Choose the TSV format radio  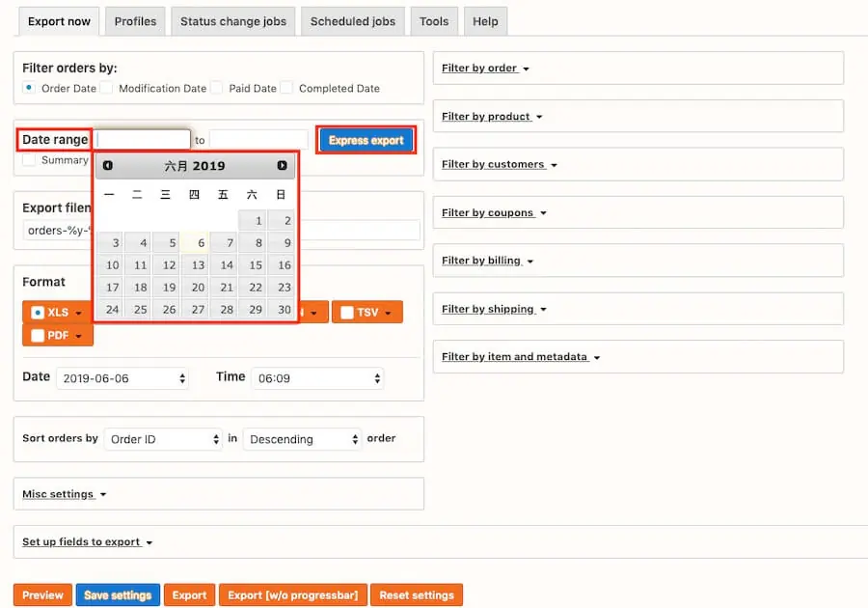click(x=347, y=313)
